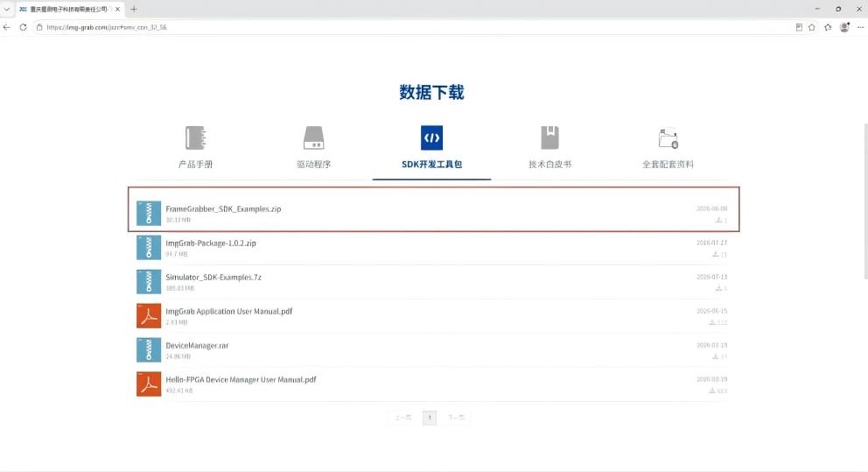Click the page vertical scrollbar thumb

click(865, 201)
